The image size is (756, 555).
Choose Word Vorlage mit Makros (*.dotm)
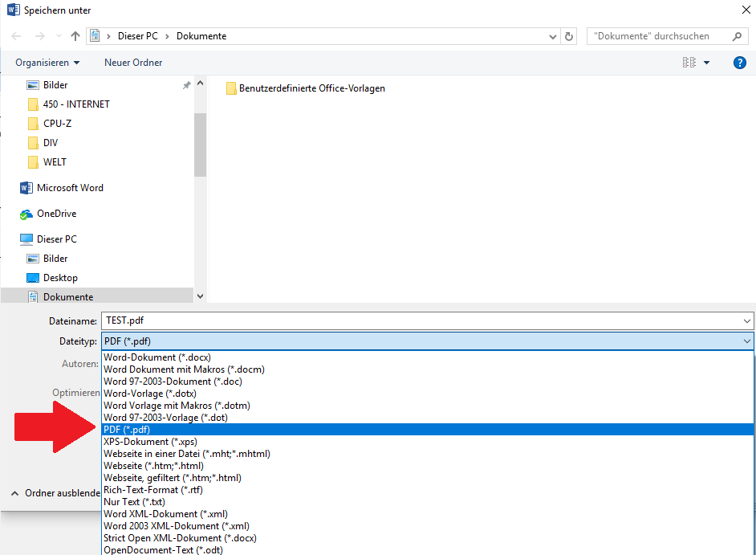(427, 406)
